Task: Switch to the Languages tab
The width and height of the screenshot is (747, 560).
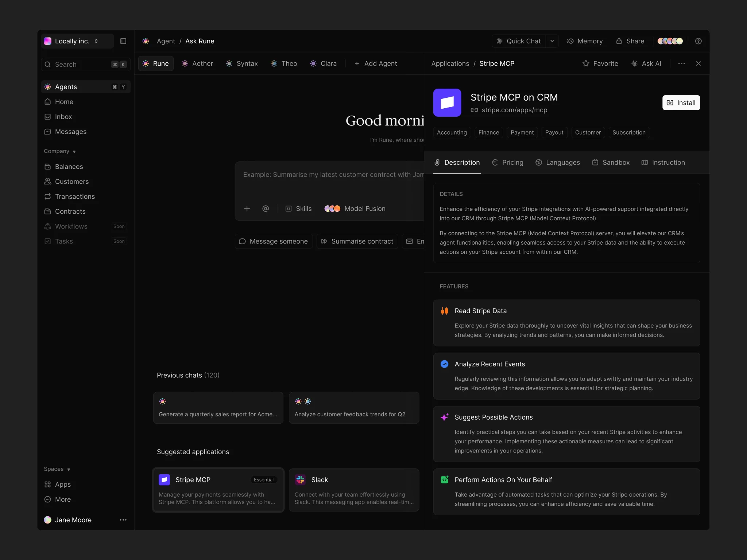Action: point(558,163)
